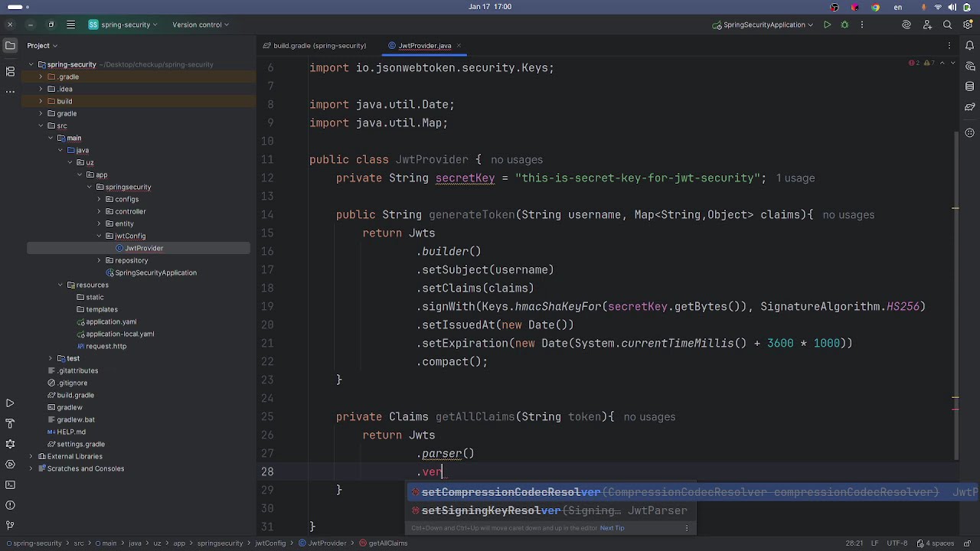Collapse the jwtConfig package
Image resolution: width=980 pixels, height=551 pixels.
click(99, 236)
